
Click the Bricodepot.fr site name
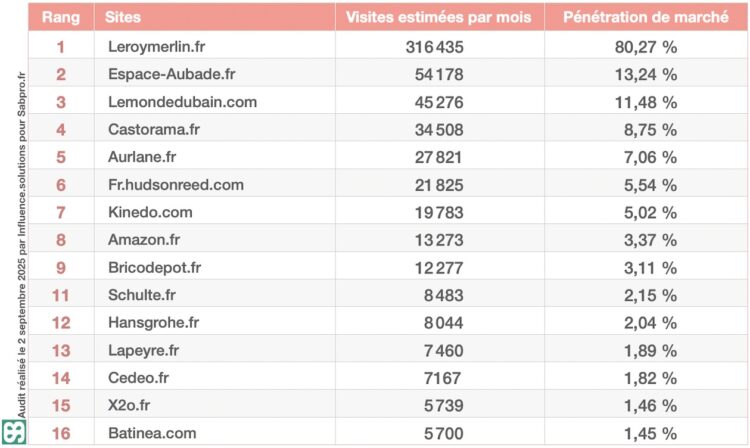[x=154, y=267]
